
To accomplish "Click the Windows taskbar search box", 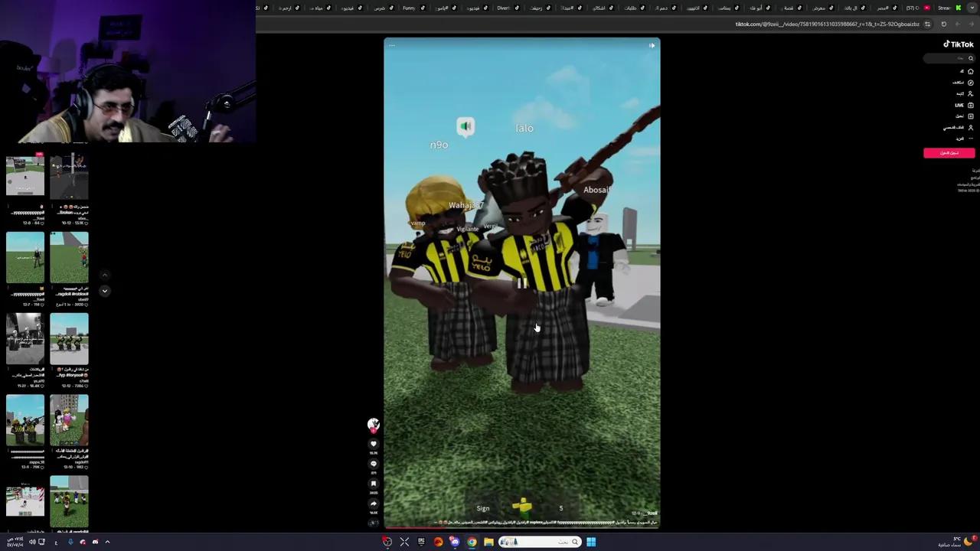I will pyautogui.click(x=540, y=542).
